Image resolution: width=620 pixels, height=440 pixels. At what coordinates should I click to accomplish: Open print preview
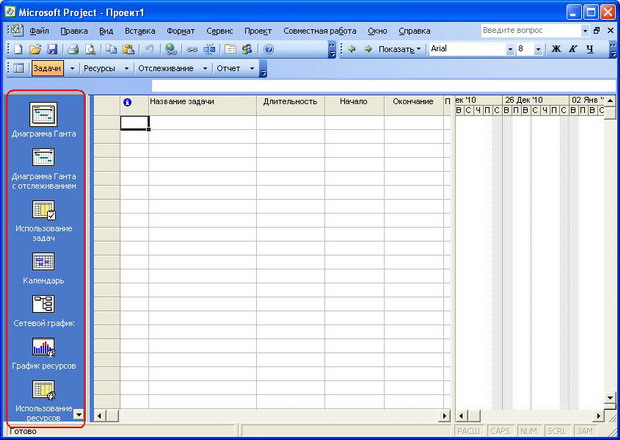pos(91,49)
